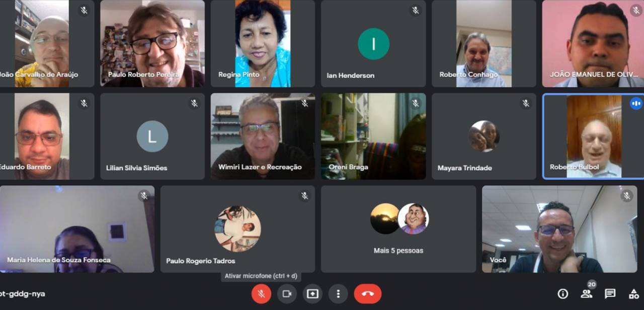Screen dimensions: 644x310
Task: Select Paulo Rogerio Tadros video tile
Action: pyautogui.click(x=237, y=229)
